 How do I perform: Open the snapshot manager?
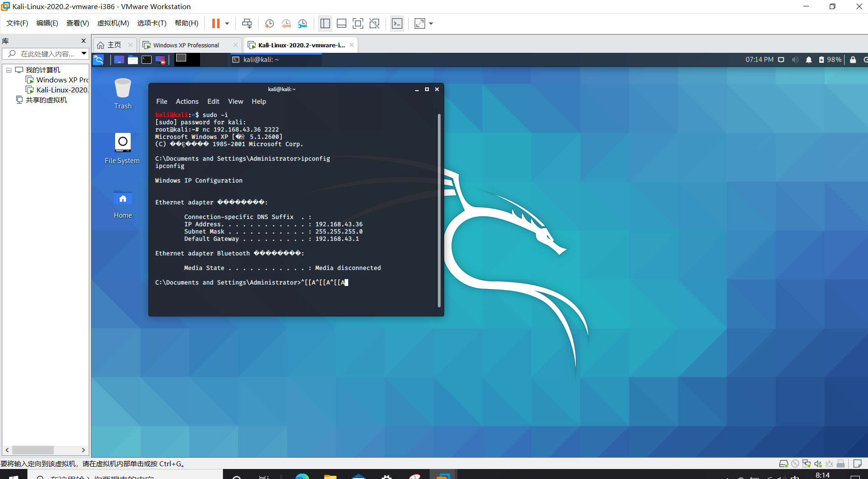pos(303,24)
